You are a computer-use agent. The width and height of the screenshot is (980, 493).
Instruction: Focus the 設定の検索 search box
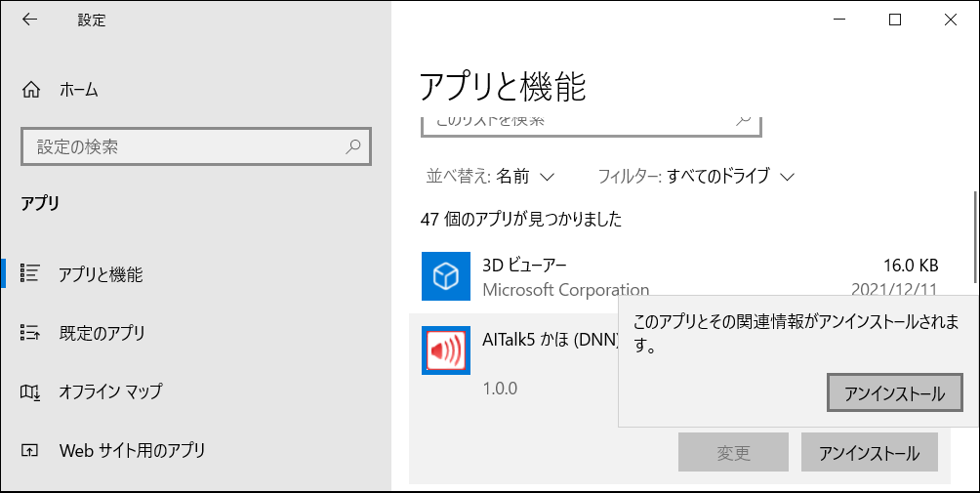[x=196, y=146]
